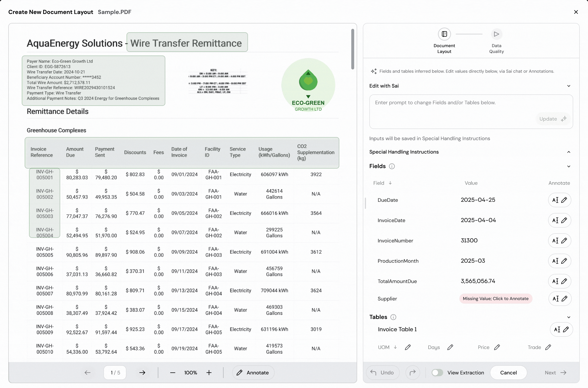Viewport: 588px width, 388px height.
Task: Click the Cancel button
Action: [x=508, y=373]
